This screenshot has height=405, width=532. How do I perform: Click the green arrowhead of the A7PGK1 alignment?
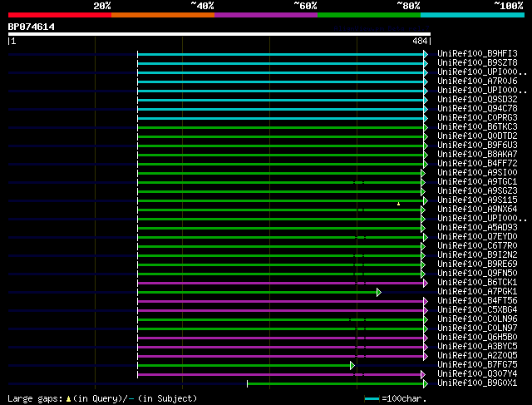[379, 292]
